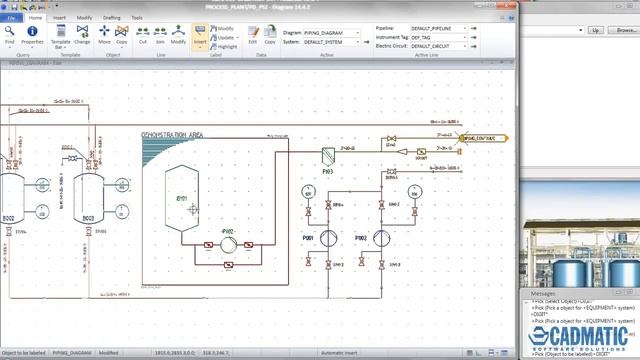Open the Edit data tool
Image resolution: width=640 pixels, height=360 pixels.
253,35
